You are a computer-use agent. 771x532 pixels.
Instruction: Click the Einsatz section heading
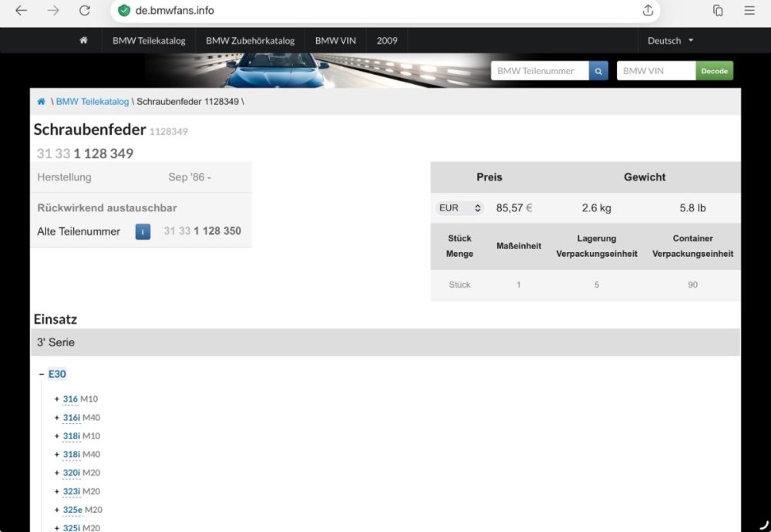click(x=55, y=319)
